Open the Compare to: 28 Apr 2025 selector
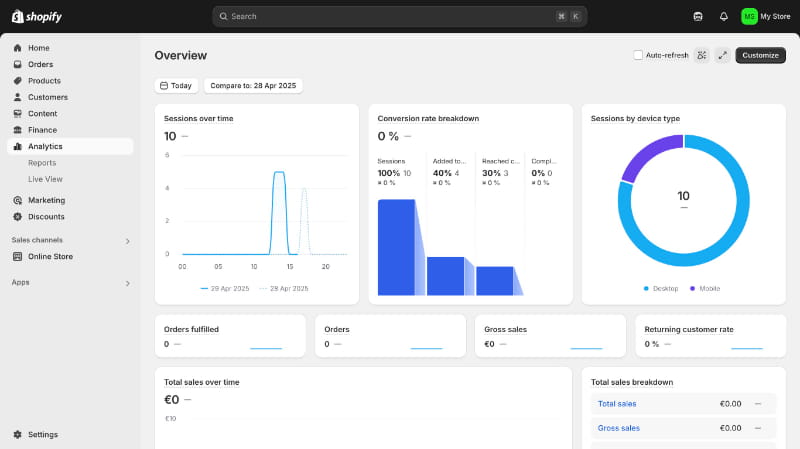Viewport: 800px width, 449px height. coord(253,86)
